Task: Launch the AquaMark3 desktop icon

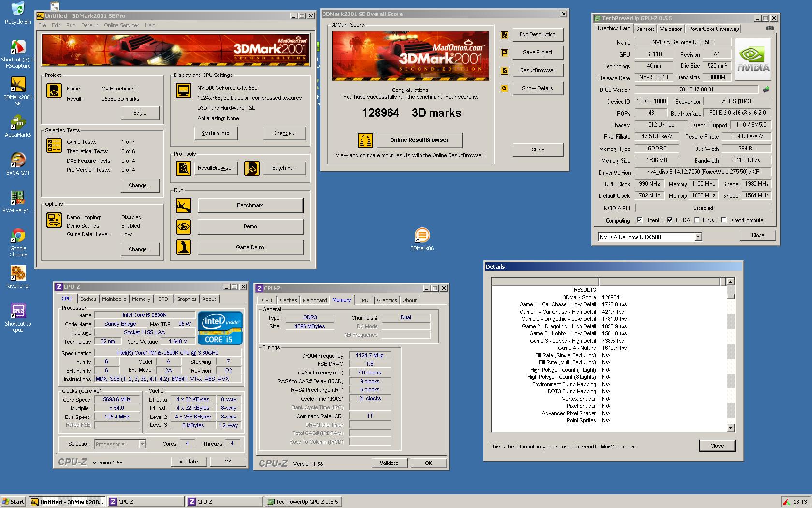Action: (x=18, y=122)
